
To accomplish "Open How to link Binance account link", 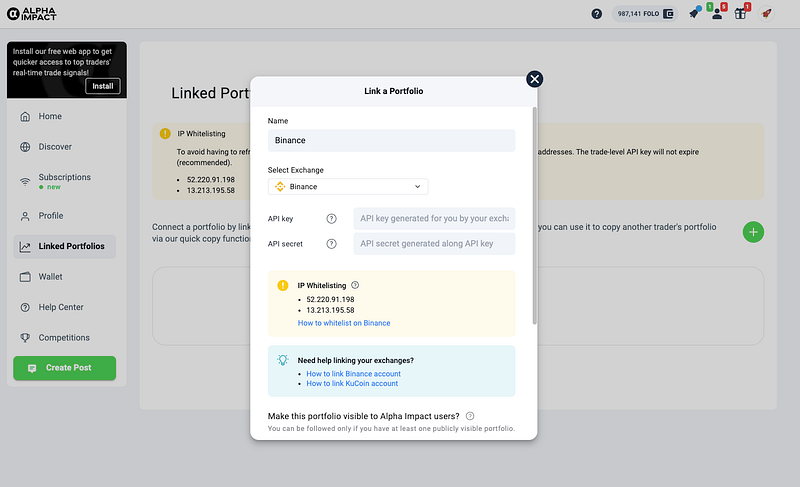I will (x=354, y=374).
